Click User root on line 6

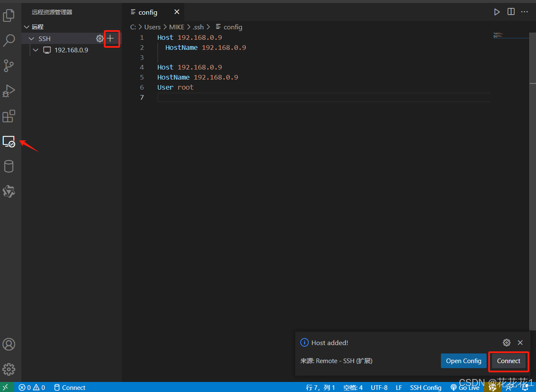tap(175, 88)
